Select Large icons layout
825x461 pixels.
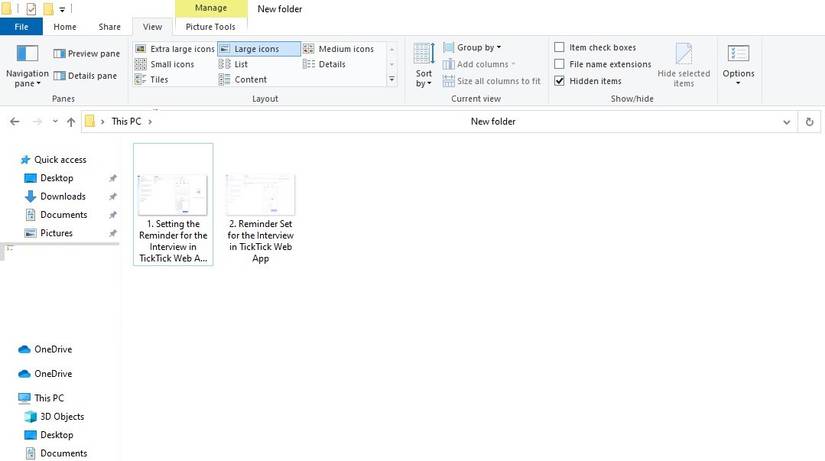click(x=258, y=49)
